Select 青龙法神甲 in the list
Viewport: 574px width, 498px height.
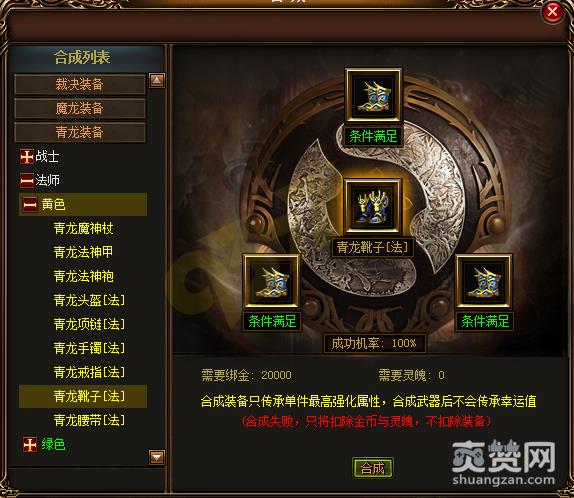tap(83, 252)
